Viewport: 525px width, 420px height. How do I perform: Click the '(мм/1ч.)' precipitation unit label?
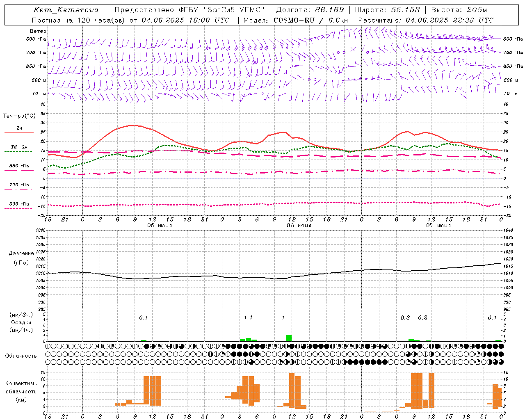[21, 330]
